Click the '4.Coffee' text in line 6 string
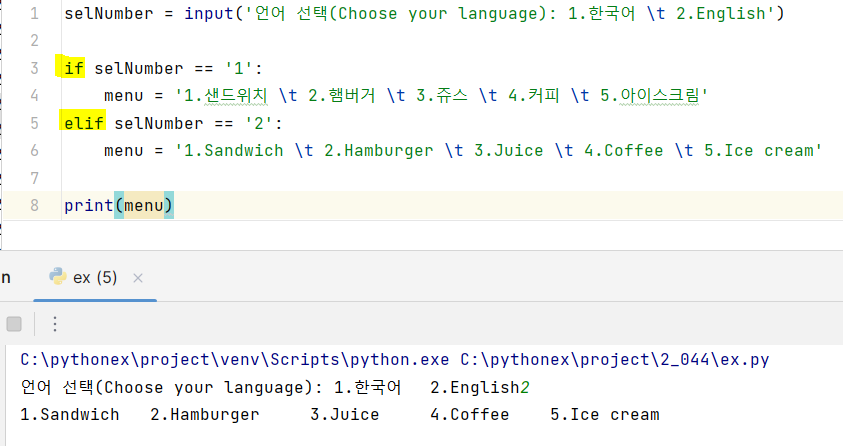The height and width of the screenshot is (446, 843). pyautogui.click(x=624, y=150)
